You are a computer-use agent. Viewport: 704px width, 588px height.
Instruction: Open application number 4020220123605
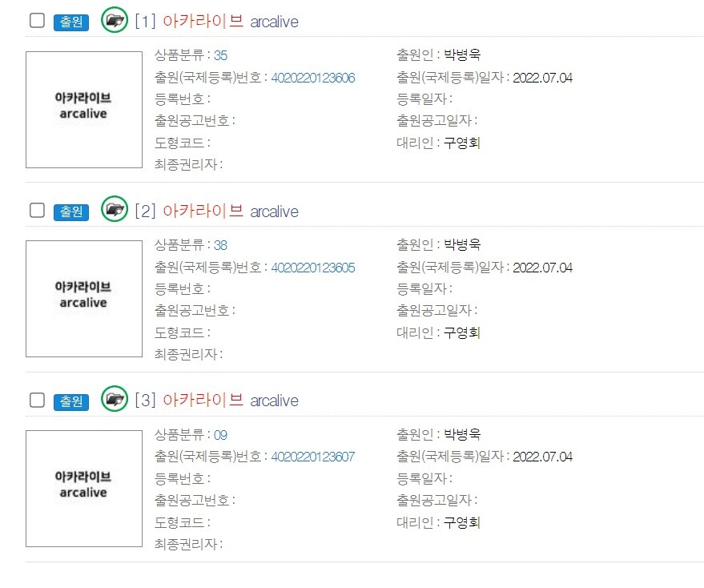pos(312,268)
